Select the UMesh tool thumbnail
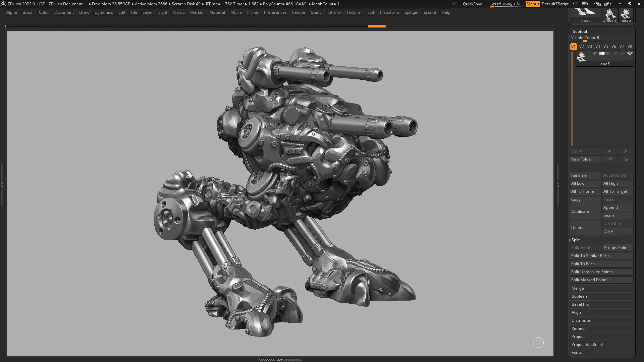Screen dimensions: 644x362 (x=610, y=15)
